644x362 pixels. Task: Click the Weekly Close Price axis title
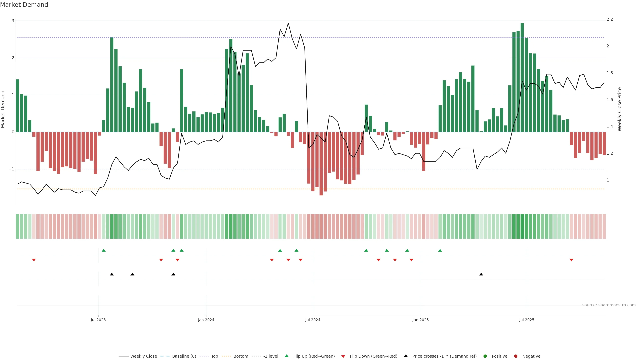click(619, 109)
